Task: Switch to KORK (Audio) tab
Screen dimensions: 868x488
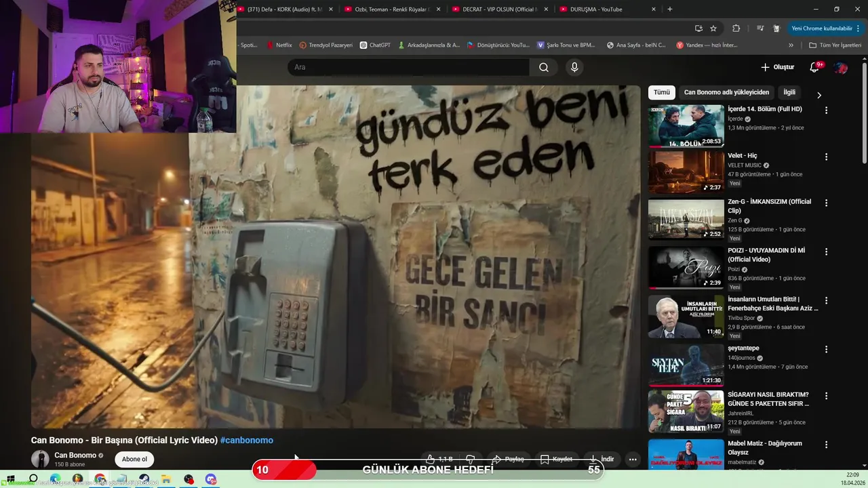Action: coord(285,9)
